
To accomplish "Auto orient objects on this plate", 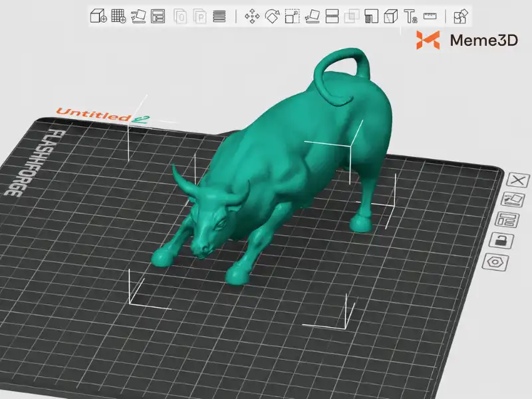I will pos(513,199).
